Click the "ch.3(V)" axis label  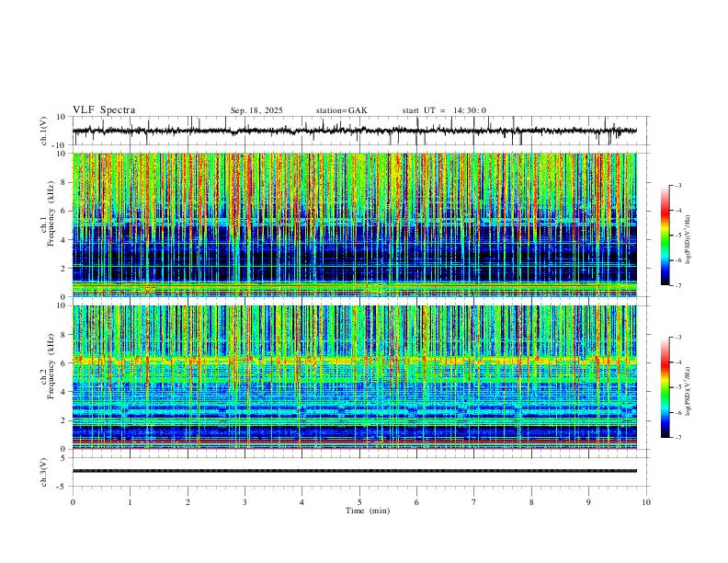[x=44, y=472]
